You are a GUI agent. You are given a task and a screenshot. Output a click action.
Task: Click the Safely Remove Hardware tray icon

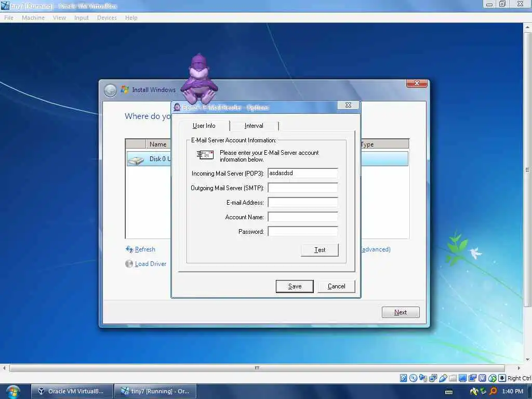(474, 392)
